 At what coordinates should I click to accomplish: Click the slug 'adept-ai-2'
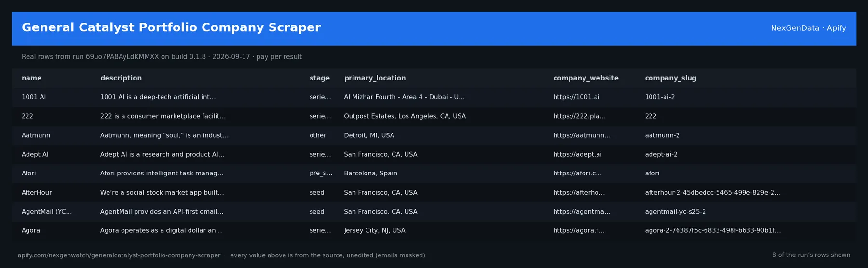pyautogui.click(x=662, y=154)
